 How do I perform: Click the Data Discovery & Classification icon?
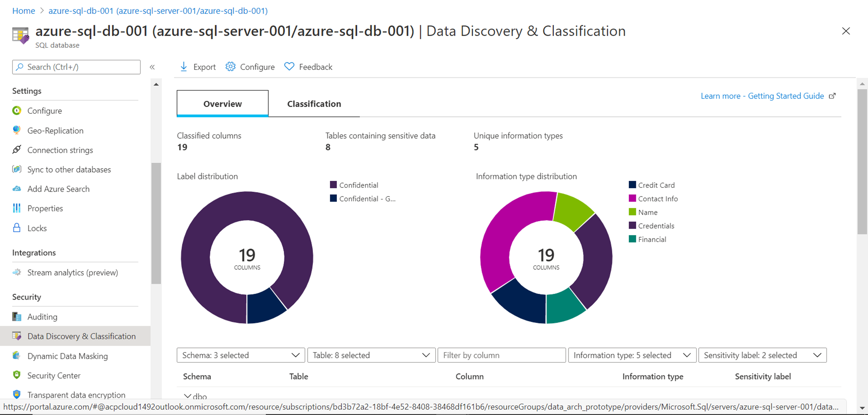(x=16, y=336)
